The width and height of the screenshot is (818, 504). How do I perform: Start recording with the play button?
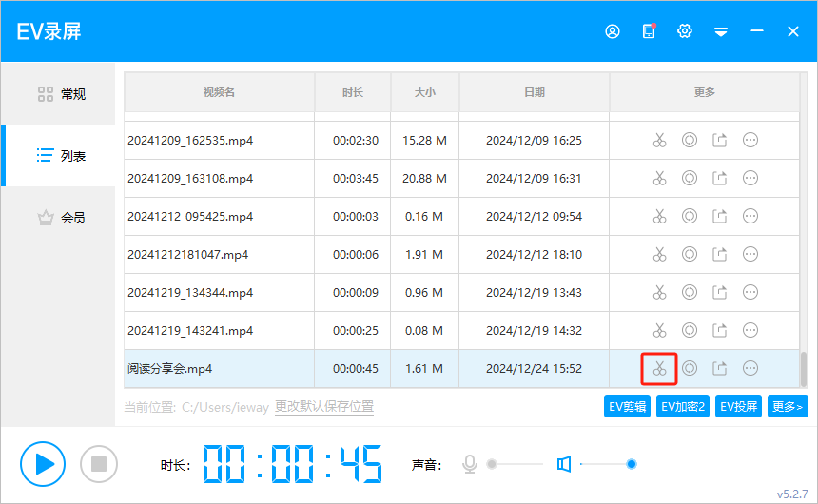(43, 464)
